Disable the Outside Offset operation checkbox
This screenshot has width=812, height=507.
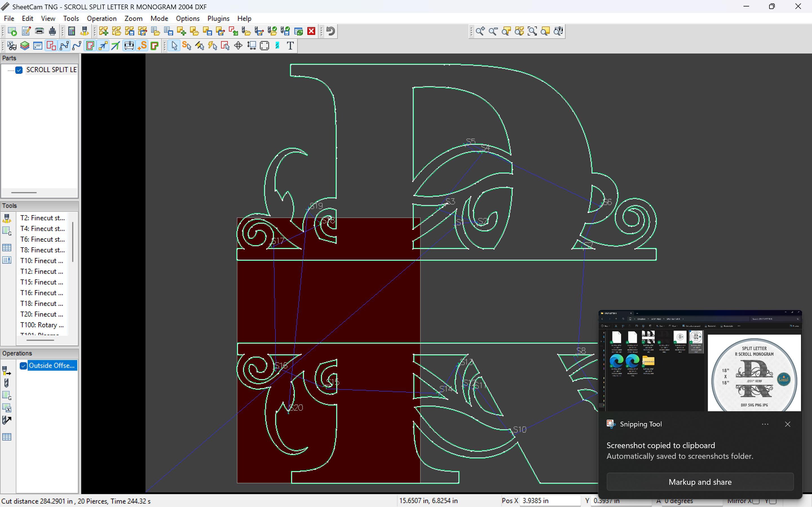pos(23,366)
